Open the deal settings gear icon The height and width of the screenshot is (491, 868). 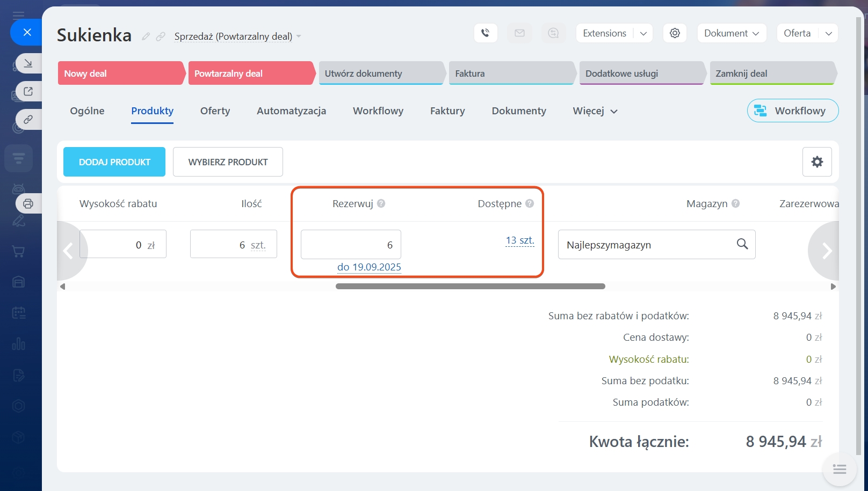click(675, 33)
